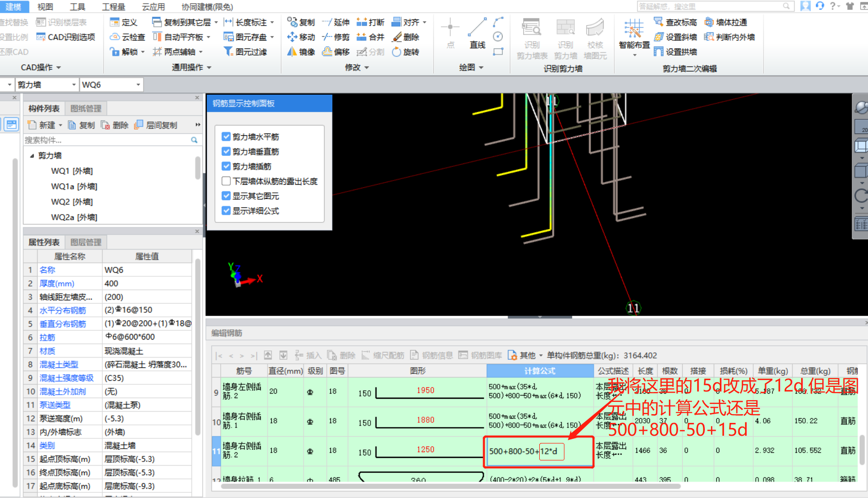Select the 移动 (Move) tool
Viewport: 868px width, 498px height.
point(301,37)
